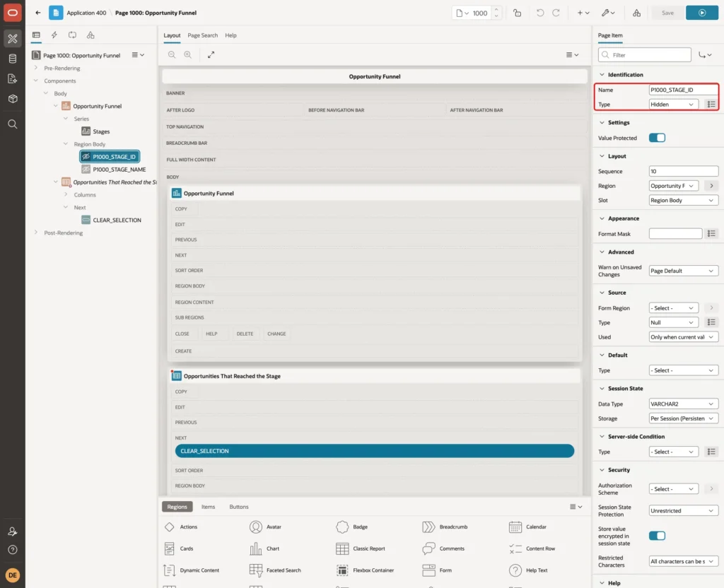Open the Gallery cube icon in sidebar
The height and width of the screenshot is (588, 724).
pos(13,99)
